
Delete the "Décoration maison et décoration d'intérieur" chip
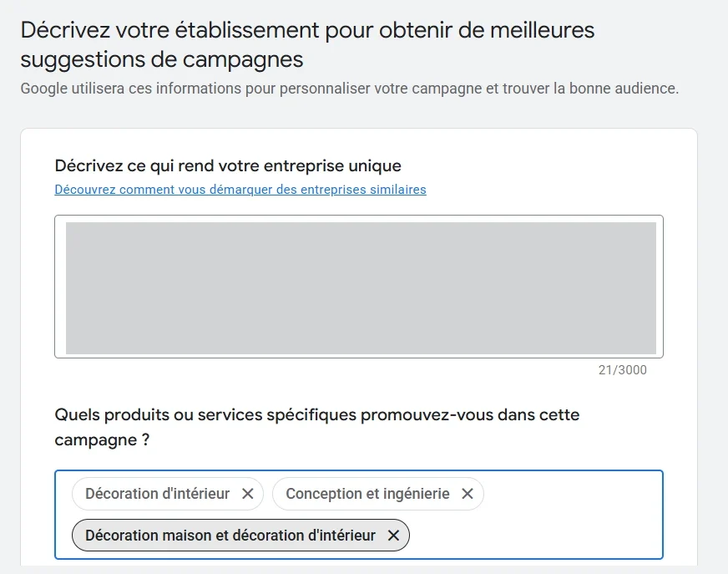click(x=393, y=536)
